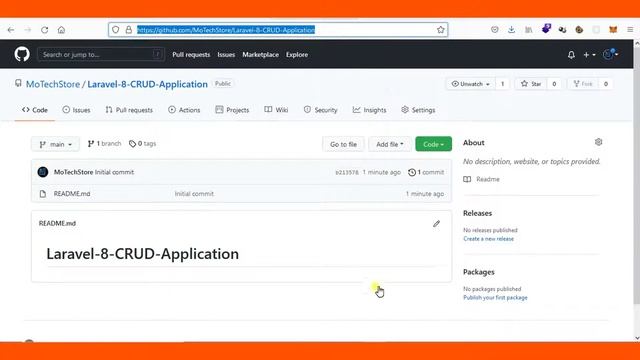This screenshot has width=640, height=360.
Task: Click Create a new release link
Action: [489, 239]
